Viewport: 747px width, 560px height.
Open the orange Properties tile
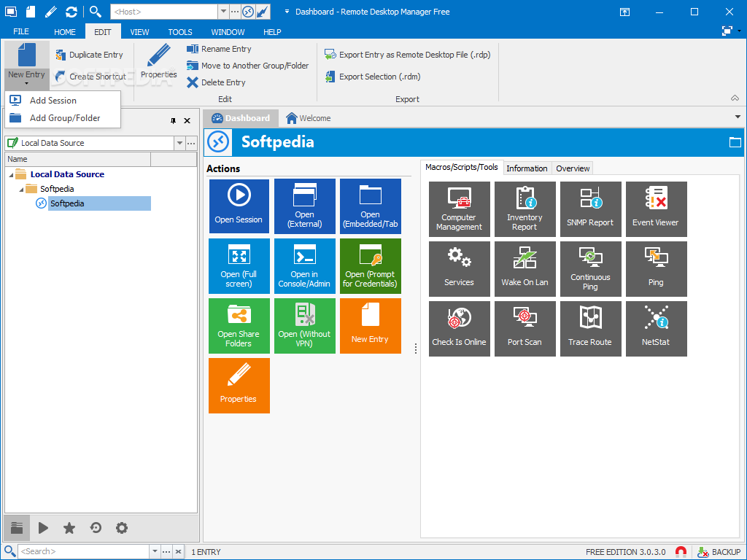pyautogui.click(x=239, y=386)
